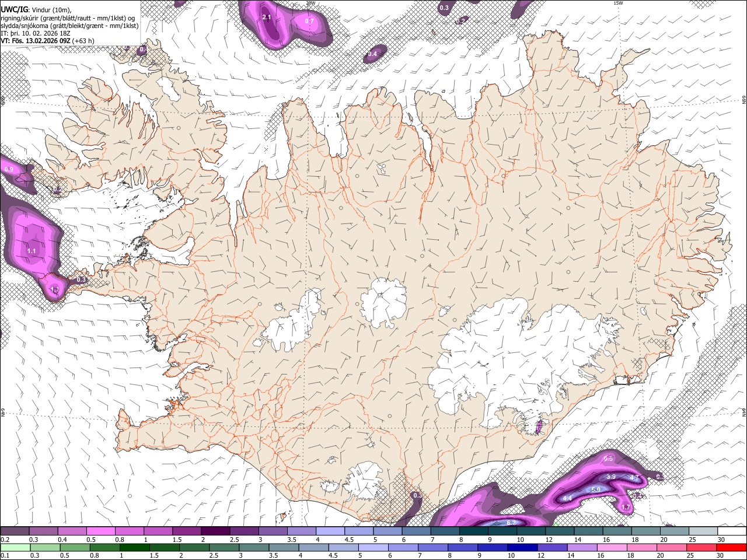Image resolution: width=747 pixels, height=560 pixels.
Task: Select the 'Vindur (10m)' header text
Action: point(52,10)
